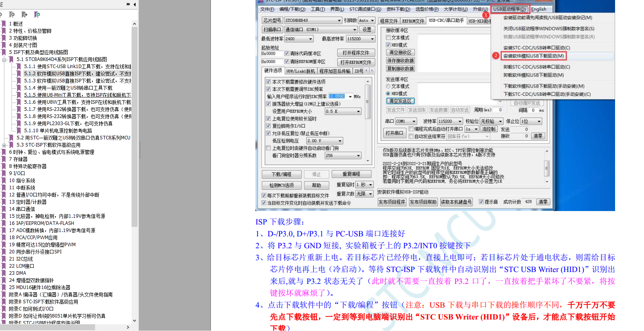Open bookmark '20 同步串行外设接口SPI'
This screenshot has width=644, height=331.
(35, 252)
